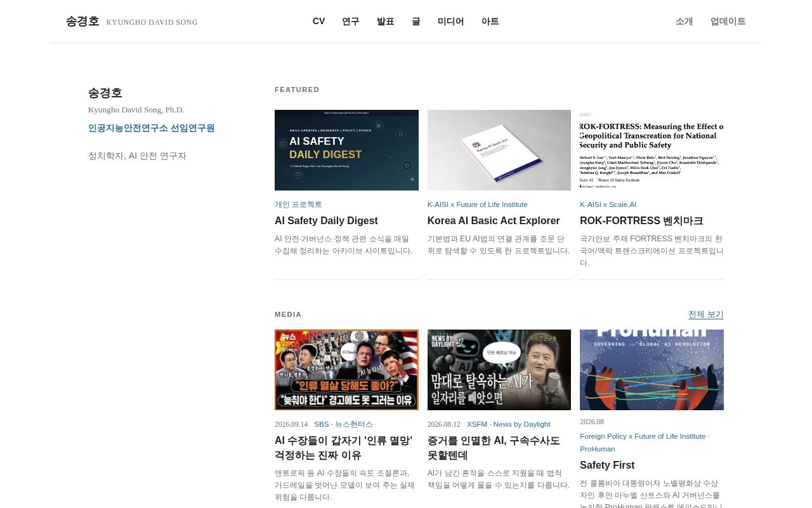Select the 글 navigation item
Screen dimensions: 812x508
coord(416,22)
